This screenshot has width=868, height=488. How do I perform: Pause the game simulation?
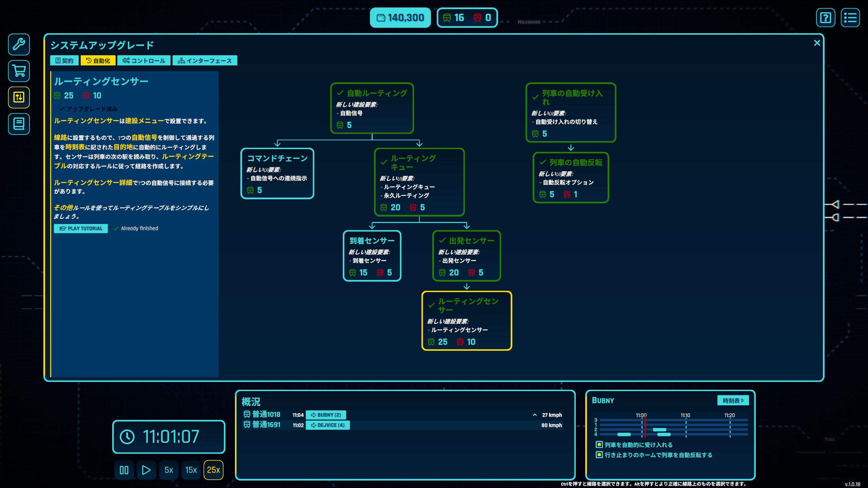coord(124,470)
